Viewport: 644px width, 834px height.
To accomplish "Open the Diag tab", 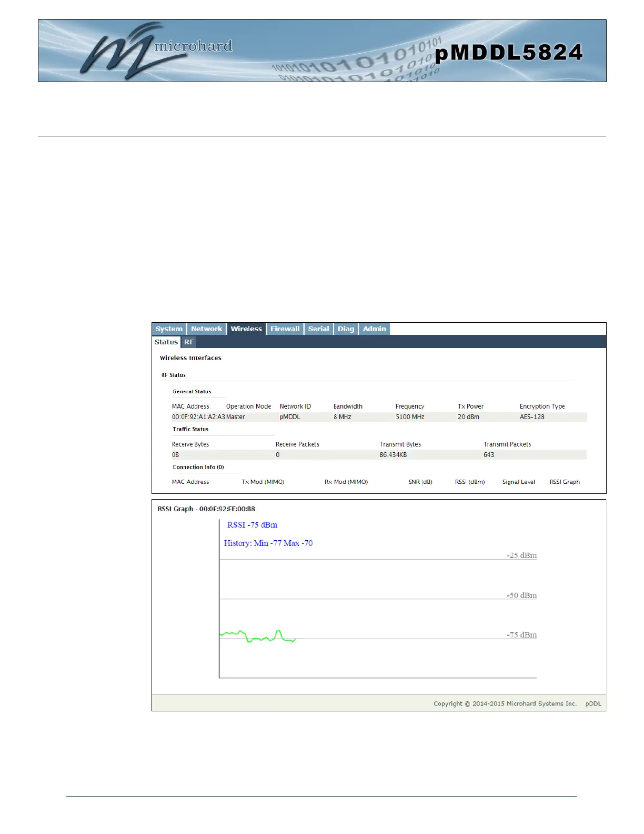I will (346, 329).
